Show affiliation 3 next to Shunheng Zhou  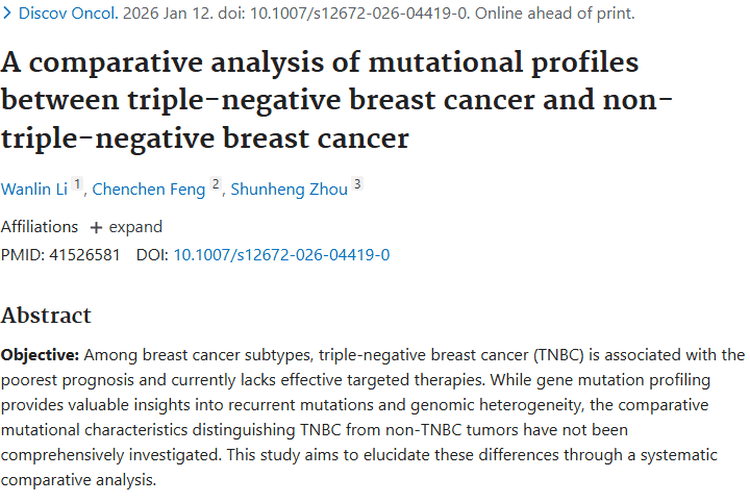[x=357, y=185]
